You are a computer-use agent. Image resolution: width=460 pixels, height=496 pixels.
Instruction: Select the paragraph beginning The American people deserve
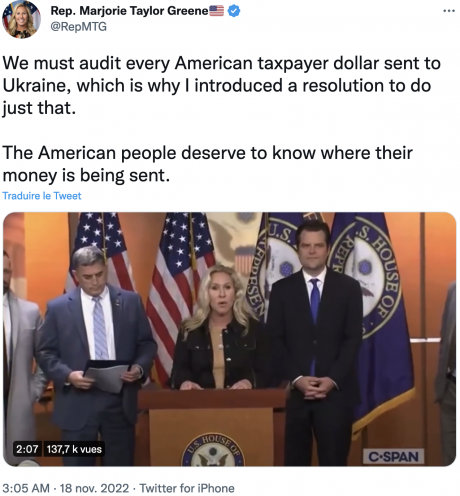pyautogui.click(x=207, y=164)
